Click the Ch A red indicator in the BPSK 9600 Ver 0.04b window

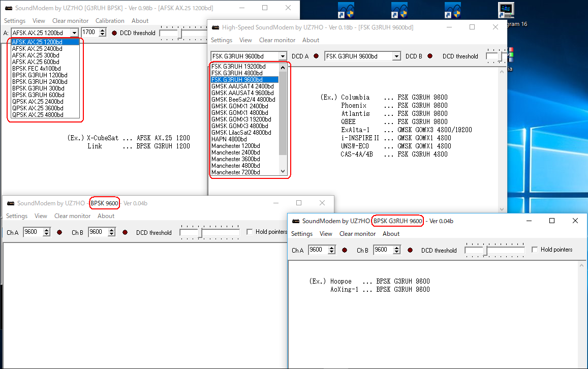coord(59,232)
